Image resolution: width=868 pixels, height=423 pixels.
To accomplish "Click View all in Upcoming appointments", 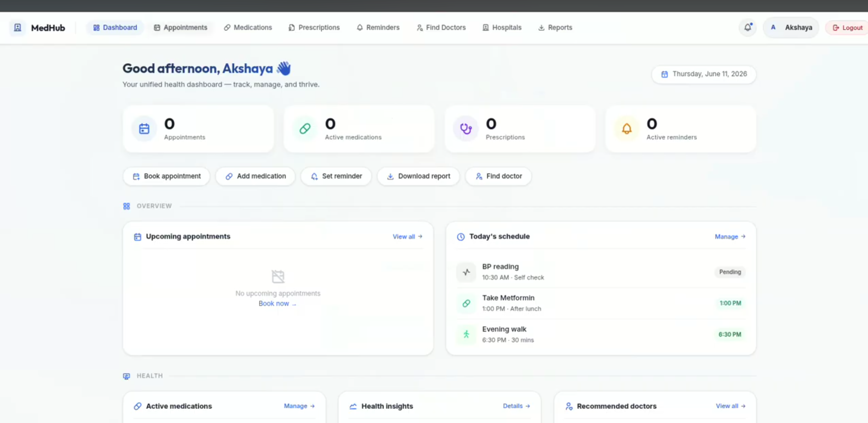I will [x=407, y=237].
